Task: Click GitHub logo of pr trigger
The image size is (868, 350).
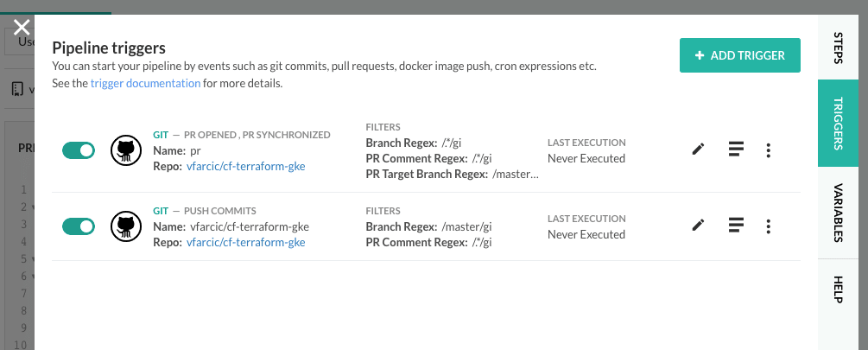Action: (x=126, y=150)
